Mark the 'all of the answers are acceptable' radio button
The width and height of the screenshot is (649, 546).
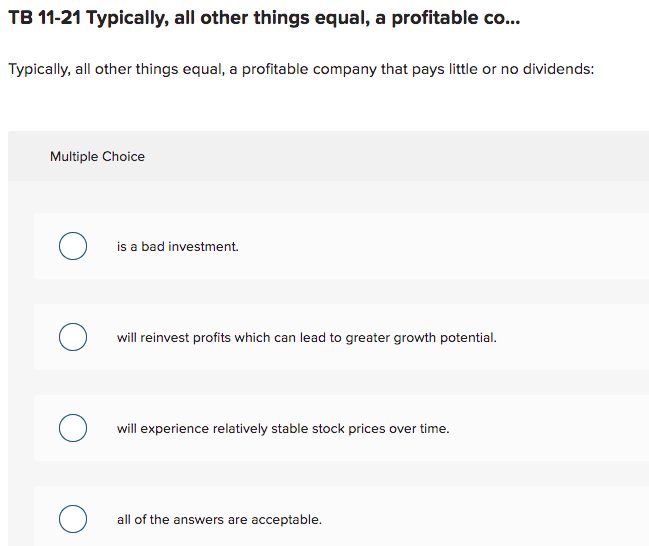(72, 519)
